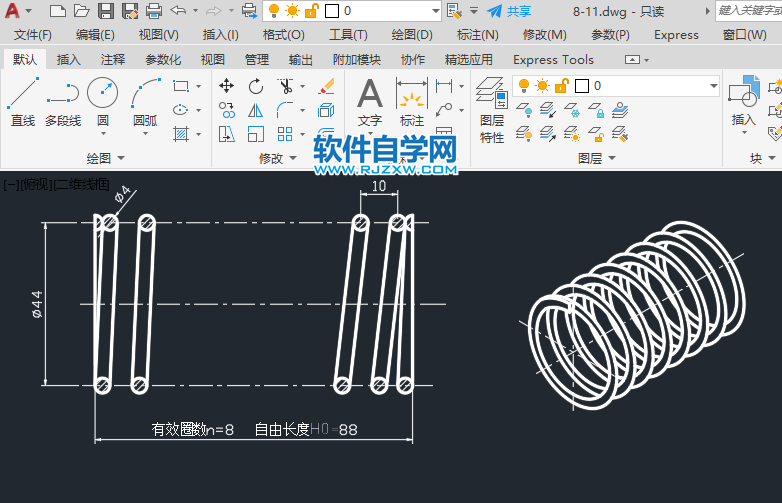Click the Rectangle draw tool icon
Viewport: 782px width, 503px height.
181,86
